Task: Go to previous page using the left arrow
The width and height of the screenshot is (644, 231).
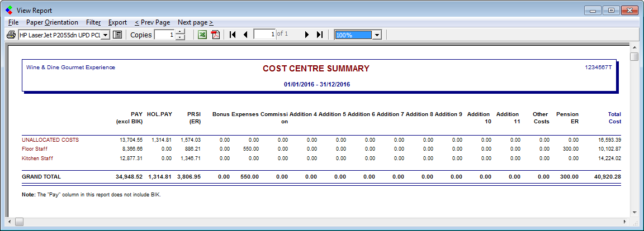Action: pyautogui.click(x=245, y=35)
